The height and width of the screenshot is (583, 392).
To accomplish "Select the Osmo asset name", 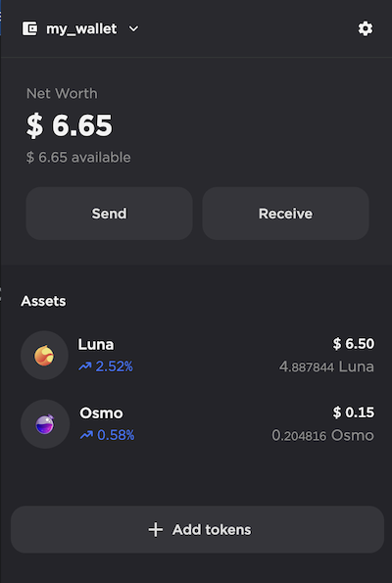I will pyautogui.click(x=101, y=413).
